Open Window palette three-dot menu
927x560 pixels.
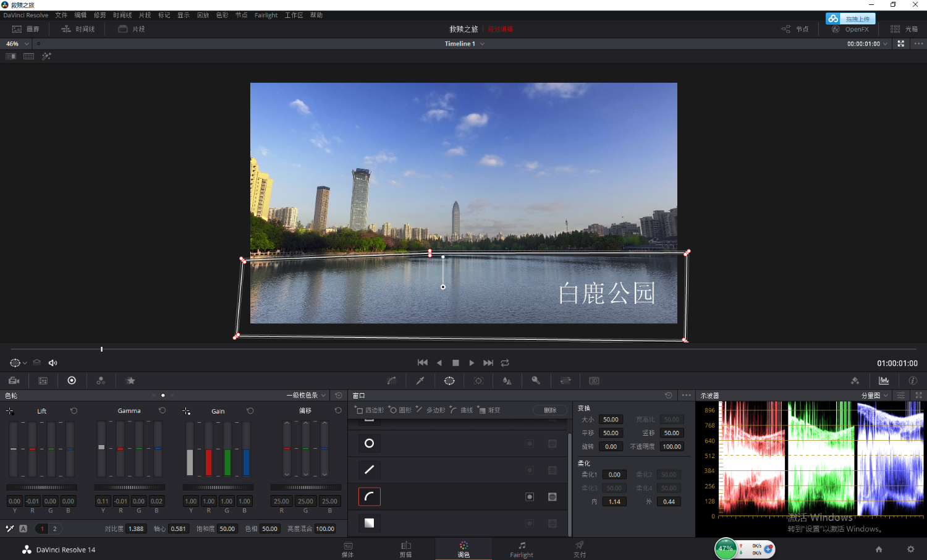686,396
